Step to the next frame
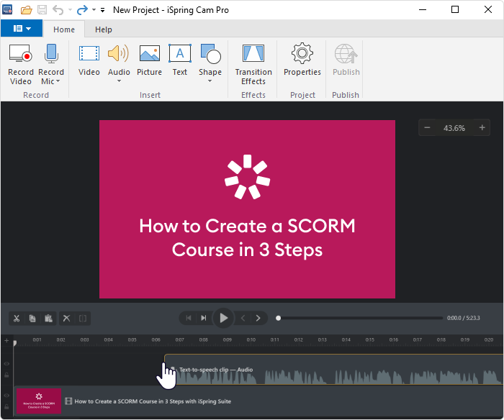Screen dimensions: 504x420 coord(258,318)
